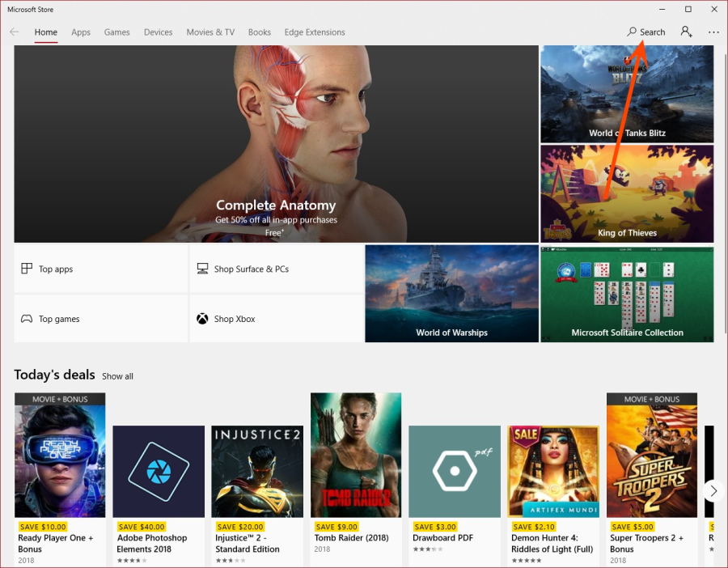Click the SAVE $10.00 badge
The image size is (728, 568).
(x=43, y=527)
